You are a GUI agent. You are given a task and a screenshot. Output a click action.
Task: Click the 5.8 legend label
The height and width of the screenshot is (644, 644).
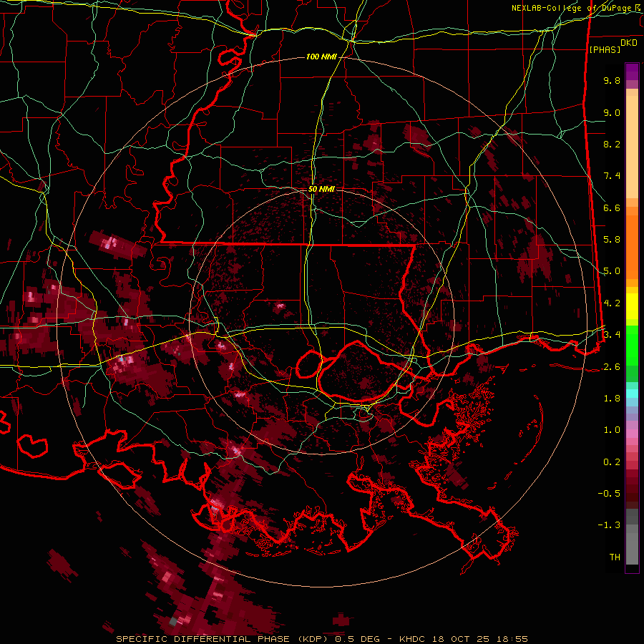pyautogui.click(x=612, y=240)
